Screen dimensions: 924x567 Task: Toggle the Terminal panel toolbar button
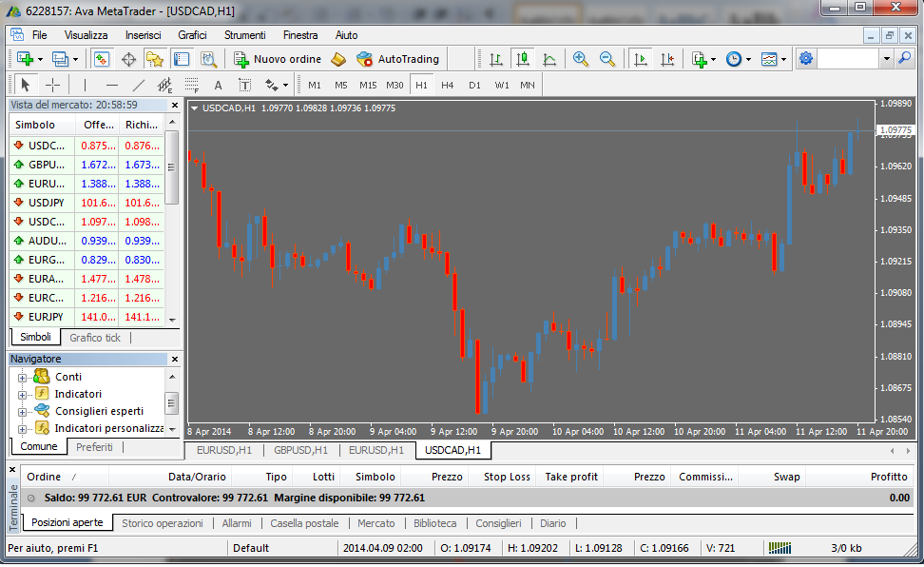click(181, 59)
